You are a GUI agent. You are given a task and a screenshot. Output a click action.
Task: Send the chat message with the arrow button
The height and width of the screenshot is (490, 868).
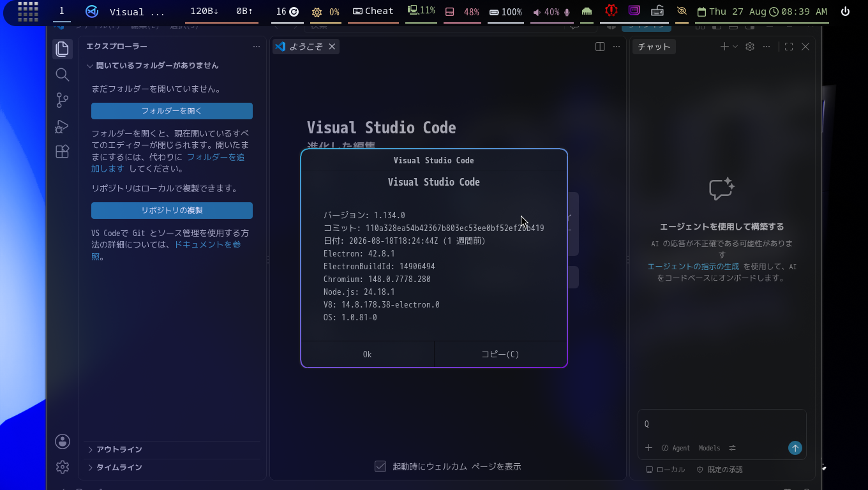[x=795, y=448]
